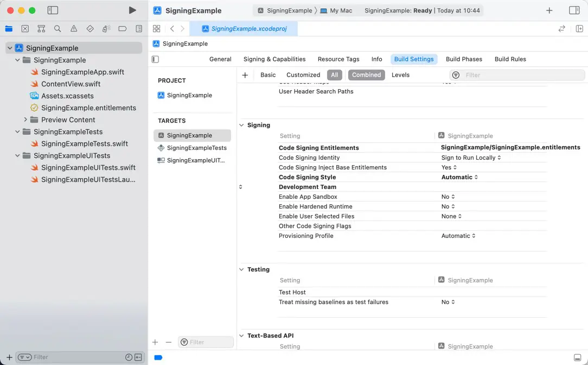
Task: Collapse the SigningExampleTests folder
Action: [x=17, y=132]
